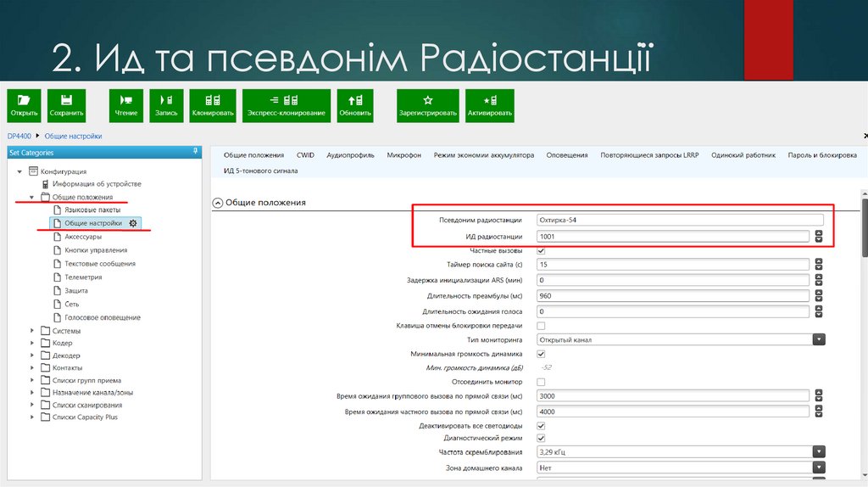Open Аксессуары in the tree

pos(83,237)
